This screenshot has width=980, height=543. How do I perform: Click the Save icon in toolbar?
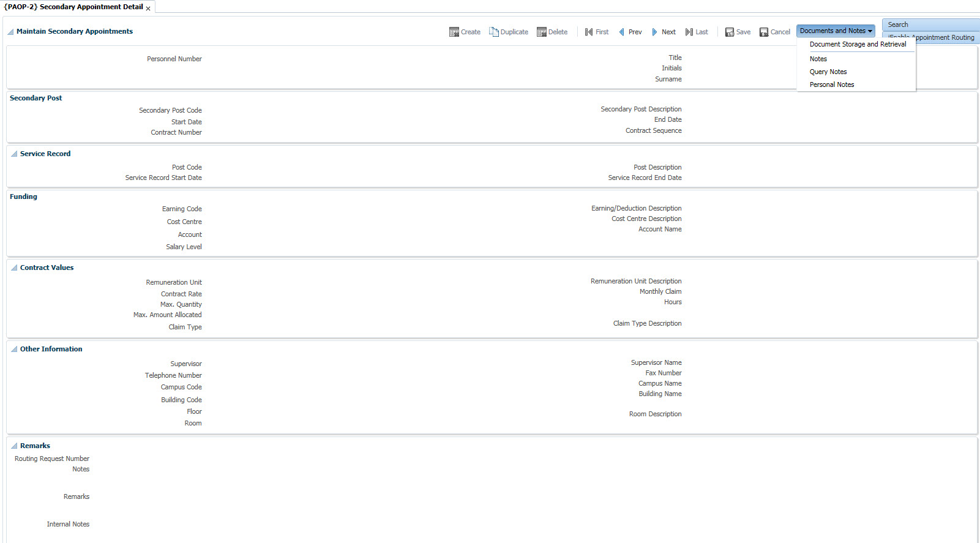coord(730,32)
